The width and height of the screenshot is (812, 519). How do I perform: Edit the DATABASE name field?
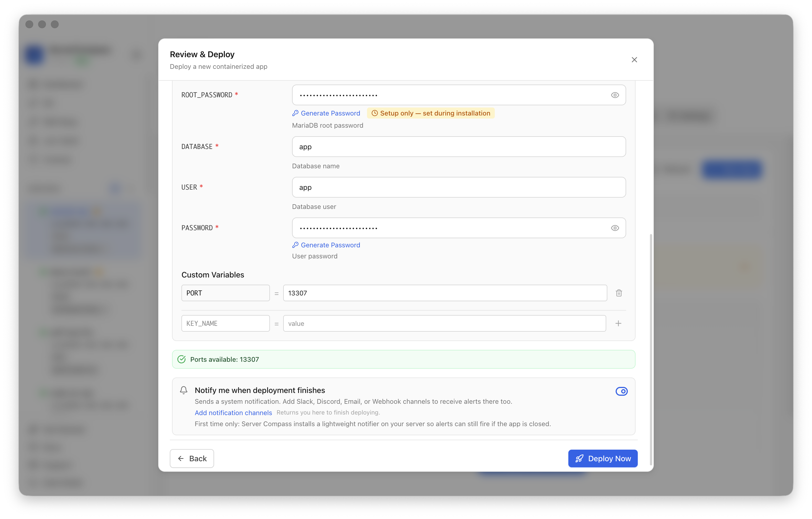coord(459,146)
